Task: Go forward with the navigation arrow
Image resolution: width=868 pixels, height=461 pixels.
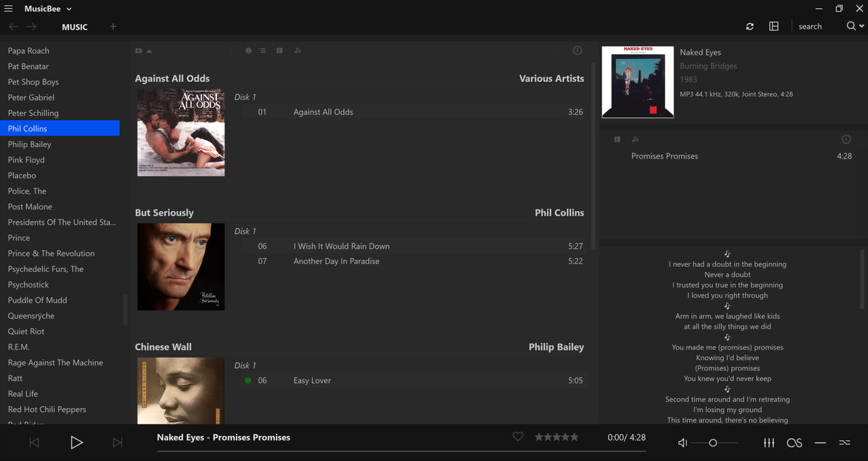Action: click(31, 26)
